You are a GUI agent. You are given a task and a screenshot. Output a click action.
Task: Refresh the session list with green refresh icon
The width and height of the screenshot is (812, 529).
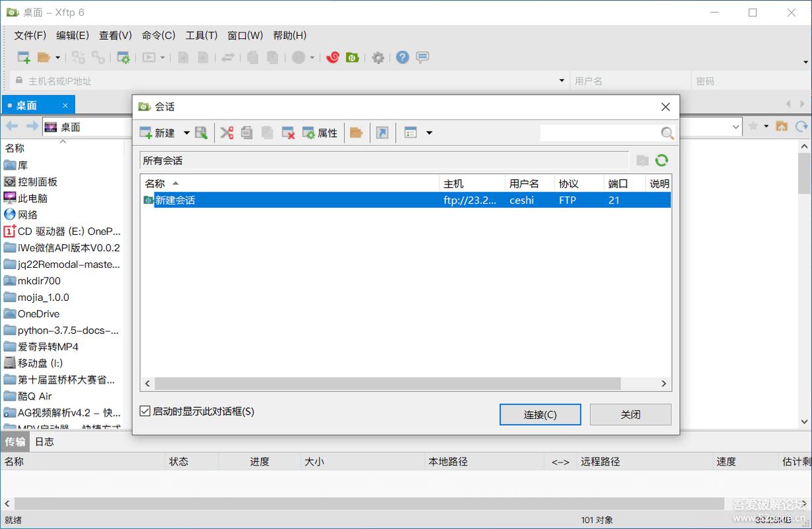coord(661,160)
